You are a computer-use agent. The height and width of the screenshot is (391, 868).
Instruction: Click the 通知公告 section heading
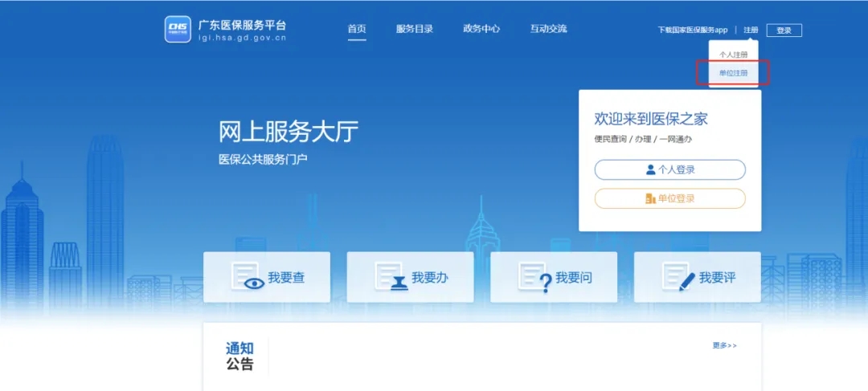(x=240, y=356)
